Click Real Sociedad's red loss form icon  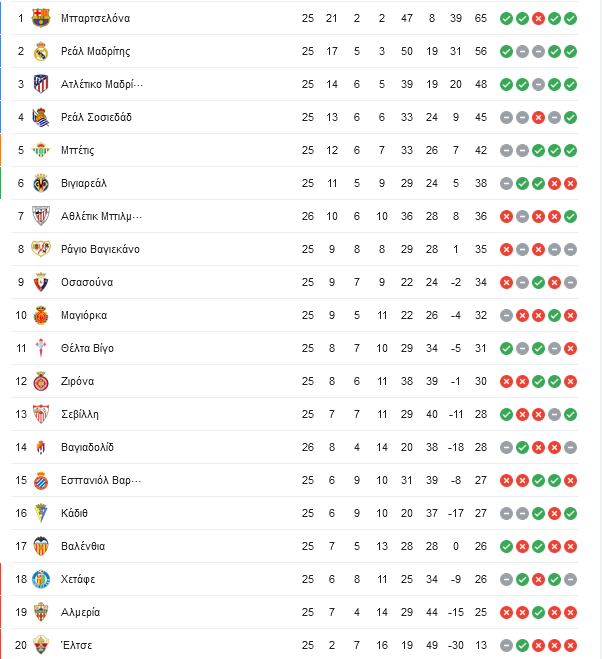[538, 117]
